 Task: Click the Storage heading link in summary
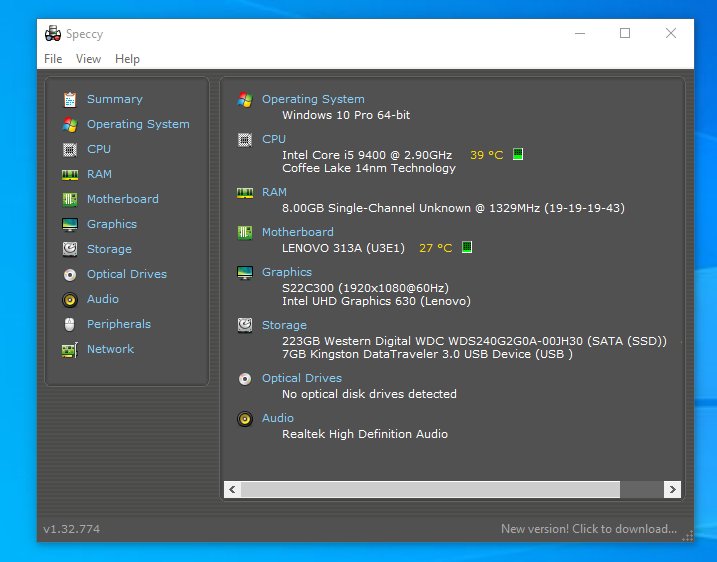pos(284,325)
